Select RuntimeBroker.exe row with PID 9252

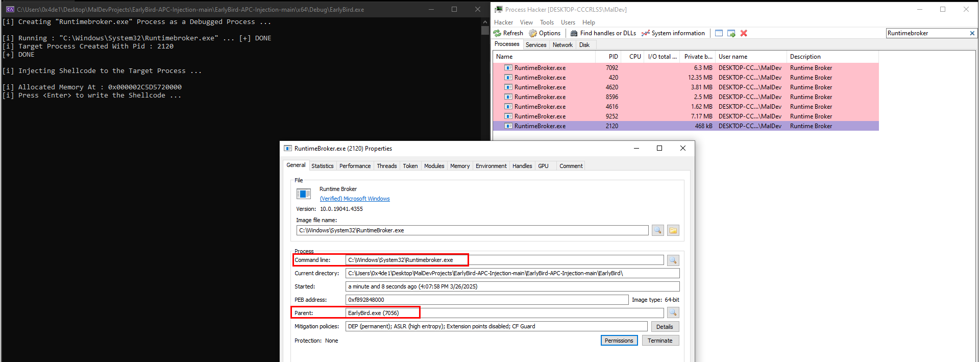(x=686, y=116)
